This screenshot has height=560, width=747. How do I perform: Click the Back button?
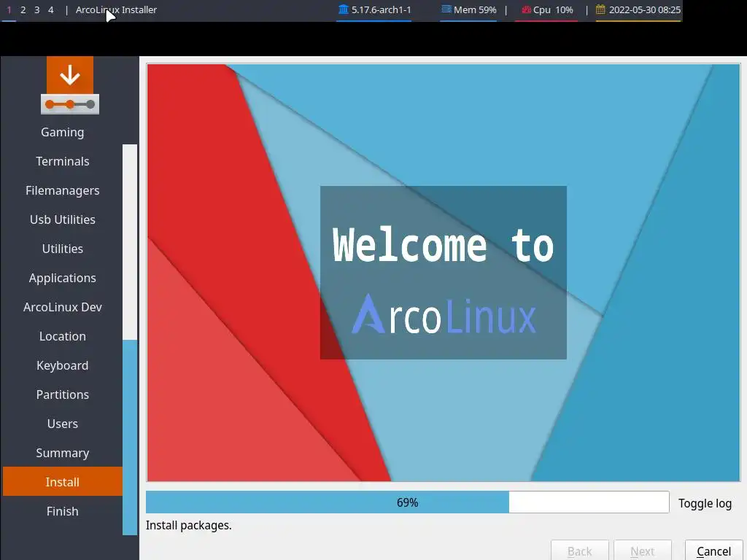tap(580, 551)
